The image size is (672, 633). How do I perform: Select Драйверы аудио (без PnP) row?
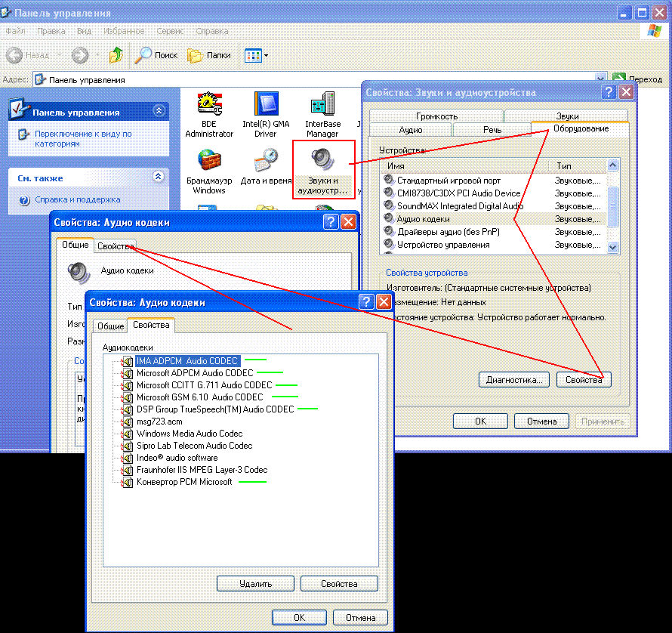pos(494,232)
